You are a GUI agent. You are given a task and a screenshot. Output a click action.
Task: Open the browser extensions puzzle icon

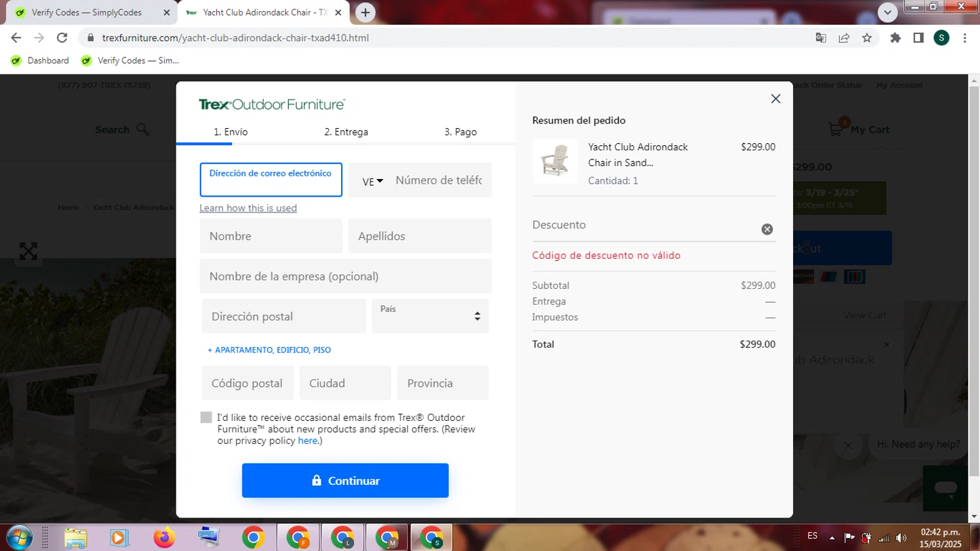click(x=896, y=38)
